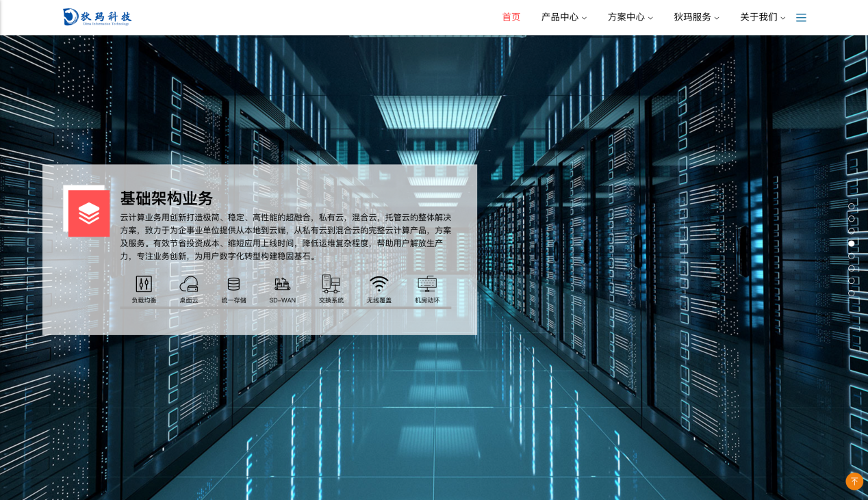
Task: Open the 机房动环 monitoring icon
Action: coord(426,288)
